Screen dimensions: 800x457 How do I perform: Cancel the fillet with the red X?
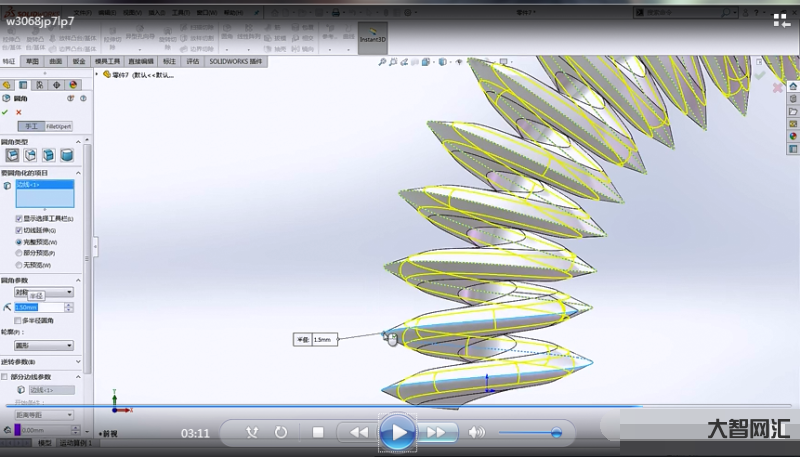coord(17,113)
